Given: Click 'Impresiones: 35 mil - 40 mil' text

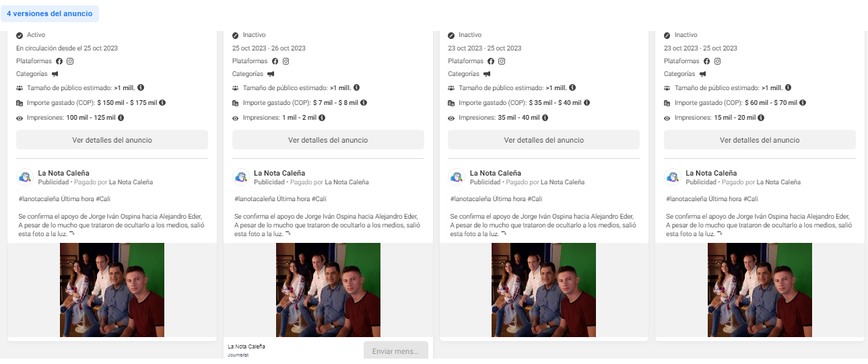Looking at the screenshot, I should coord(499,118).
